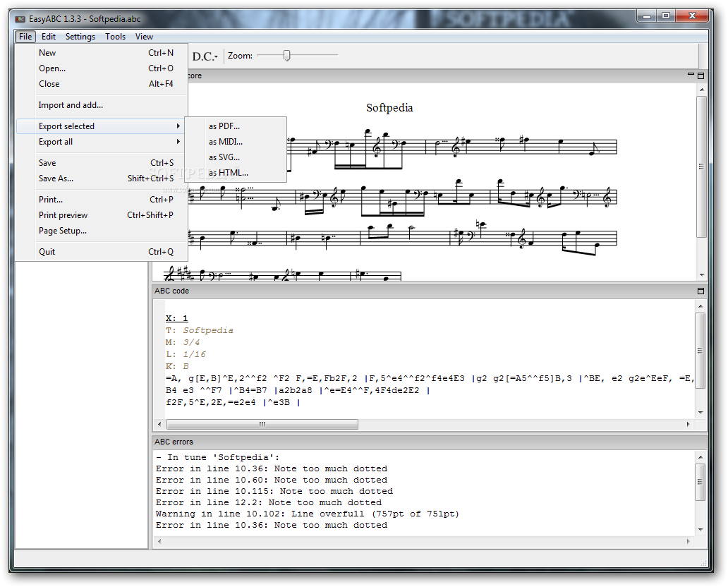
Task: Click the ABC errors panel title
Action: point(174,442)
